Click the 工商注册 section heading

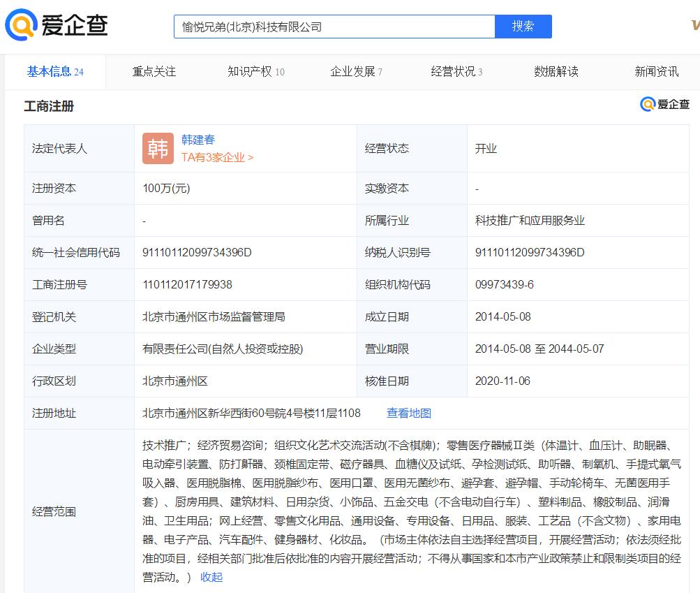pyautogui.click(x=49, y=106)
